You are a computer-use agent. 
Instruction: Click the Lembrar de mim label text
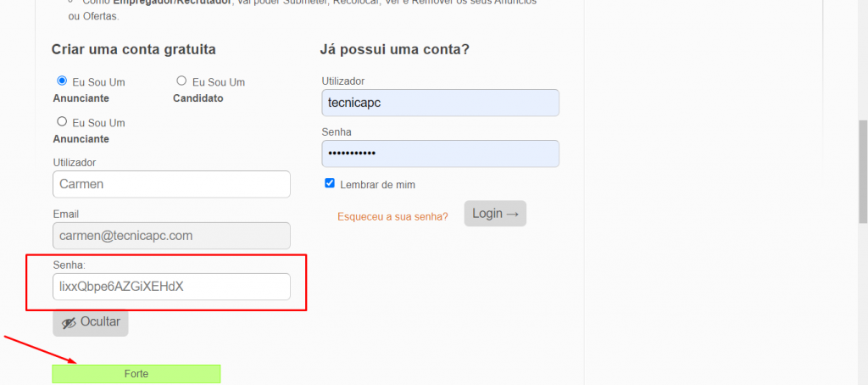pyautogui.click(x=377, y=185)
